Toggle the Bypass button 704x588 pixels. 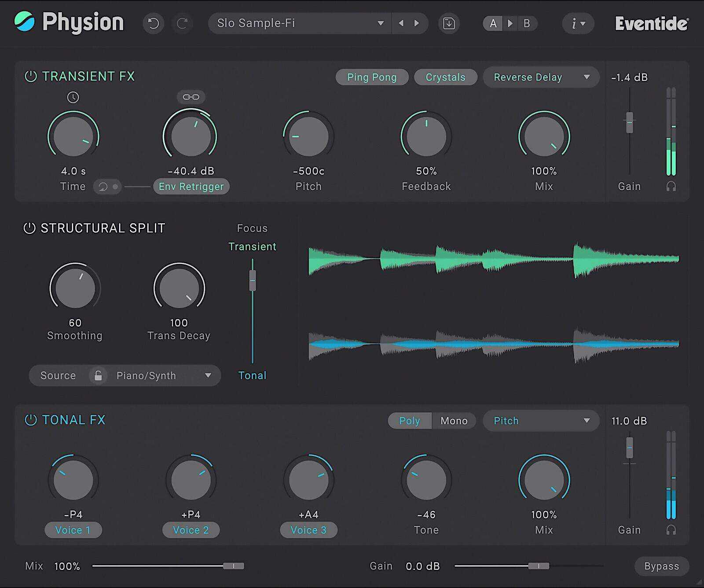point(661,566)
